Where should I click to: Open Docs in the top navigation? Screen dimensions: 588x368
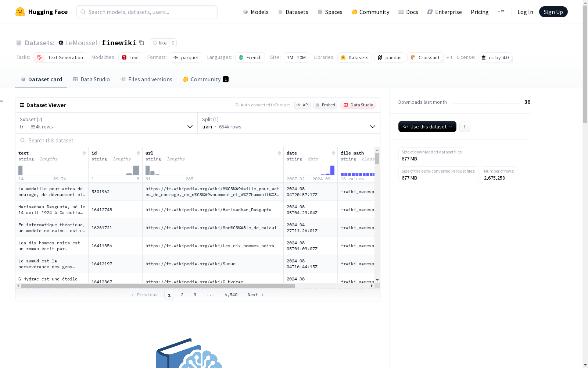click(408, 12)
